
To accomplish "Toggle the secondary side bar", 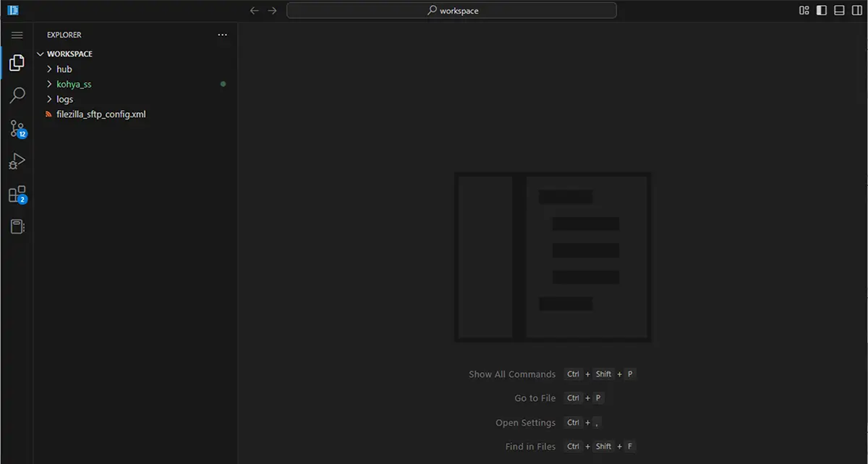I will (856, 10).
